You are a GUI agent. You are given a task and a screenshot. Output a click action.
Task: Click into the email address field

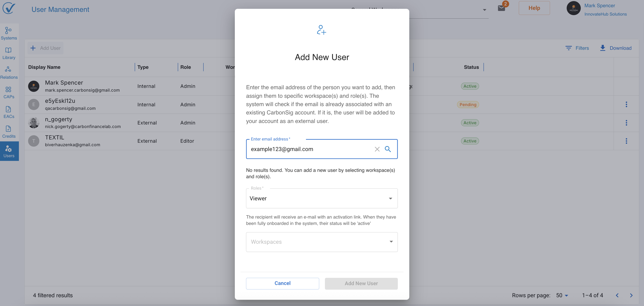[310, 149]
